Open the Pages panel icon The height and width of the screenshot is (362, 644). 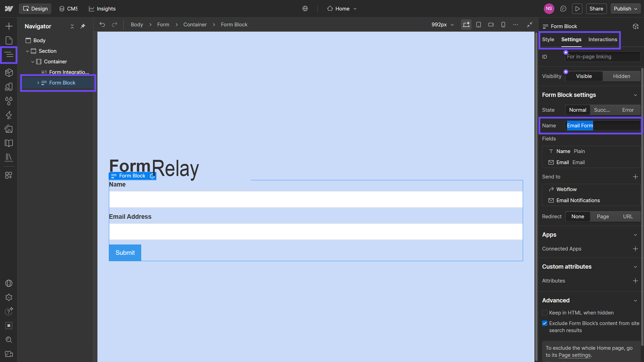click(x=9, y=40)
